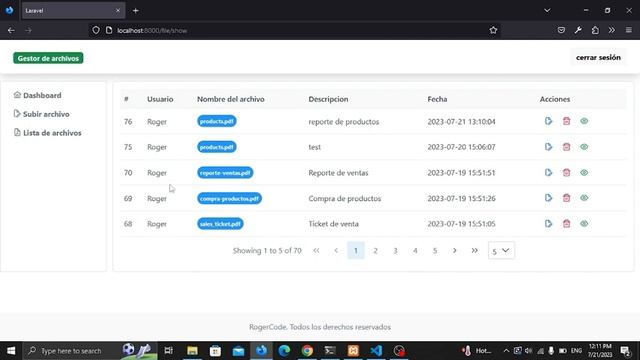Open Visual Studio Code from taskbar
Screen dimensions: 640x360
(x=376, y=351)
